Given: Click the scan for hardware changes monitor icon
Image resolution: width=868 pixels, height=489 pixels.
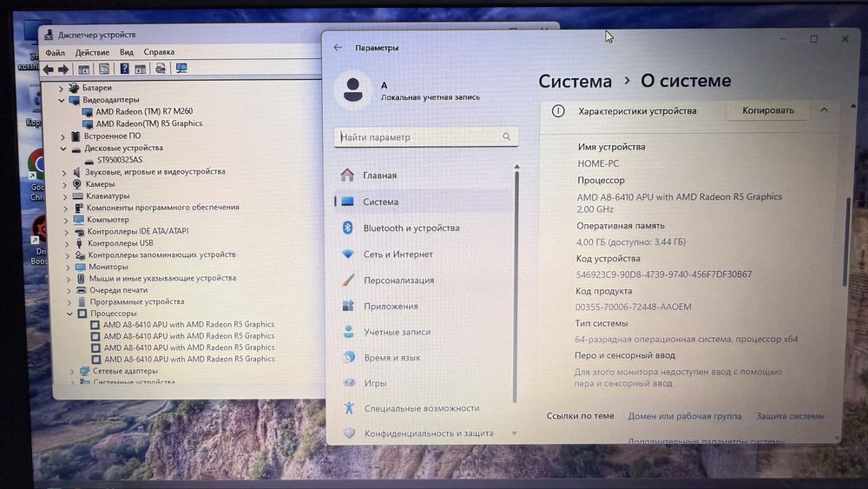Looking at the screenshot, I should click(181, 68).
